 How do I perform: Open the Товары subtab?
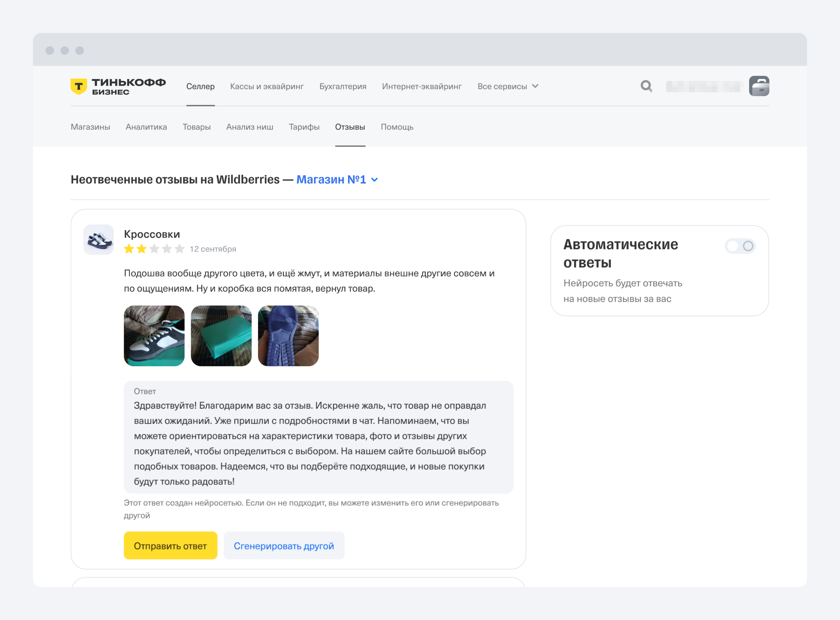click(197, 127)
